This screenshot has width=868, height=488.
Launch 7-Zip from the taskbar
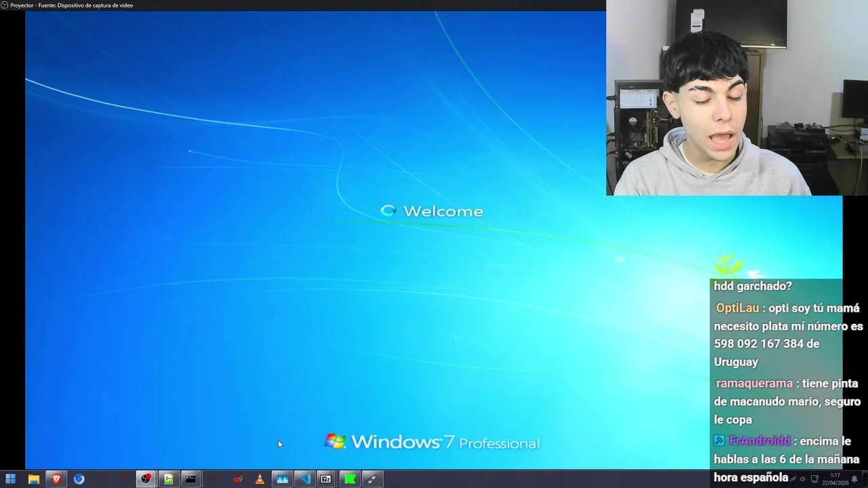(x=326, y=479)
